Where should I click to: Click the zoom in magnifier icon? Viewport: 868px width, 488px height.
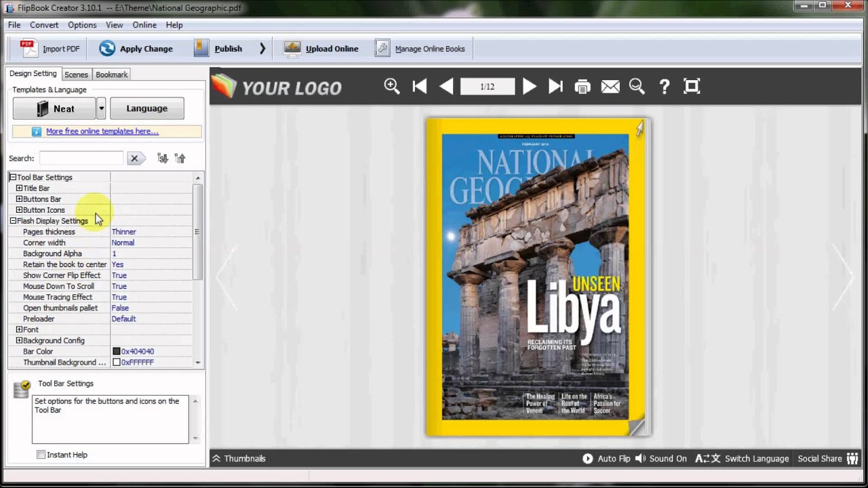(x=392, y=86)
